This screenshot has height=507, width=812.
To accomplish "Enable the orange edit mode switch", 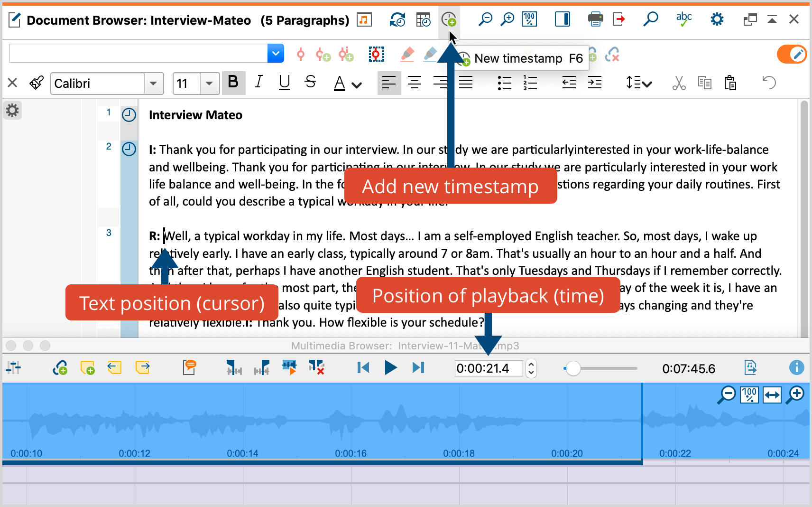I will pos(791,54).
